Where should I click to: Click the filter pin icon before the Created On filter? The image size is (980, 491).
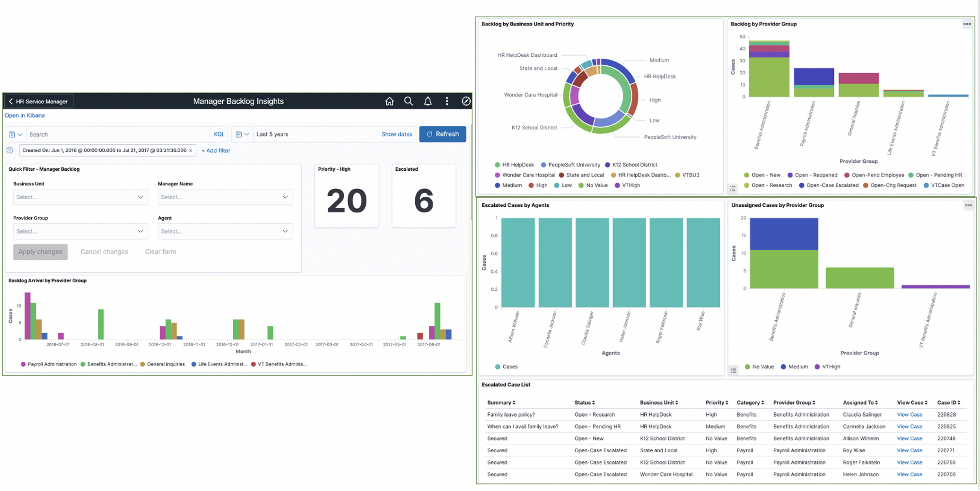coord(9,150)
